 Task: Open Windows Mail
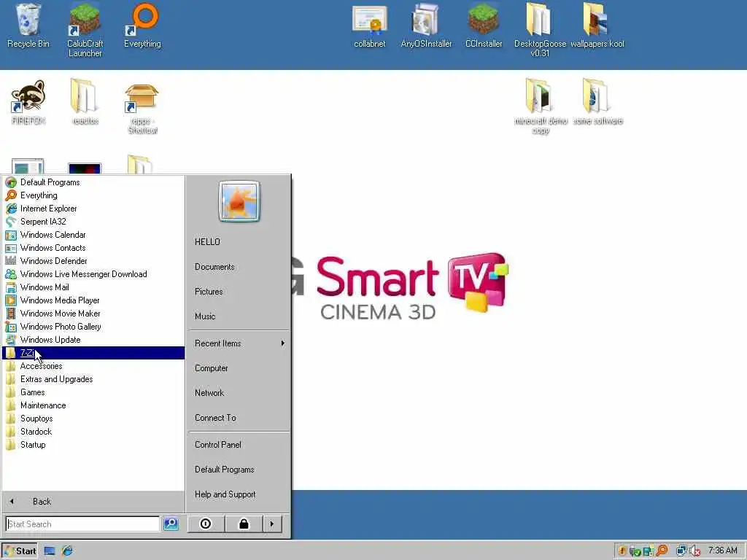tap(93, 287)
